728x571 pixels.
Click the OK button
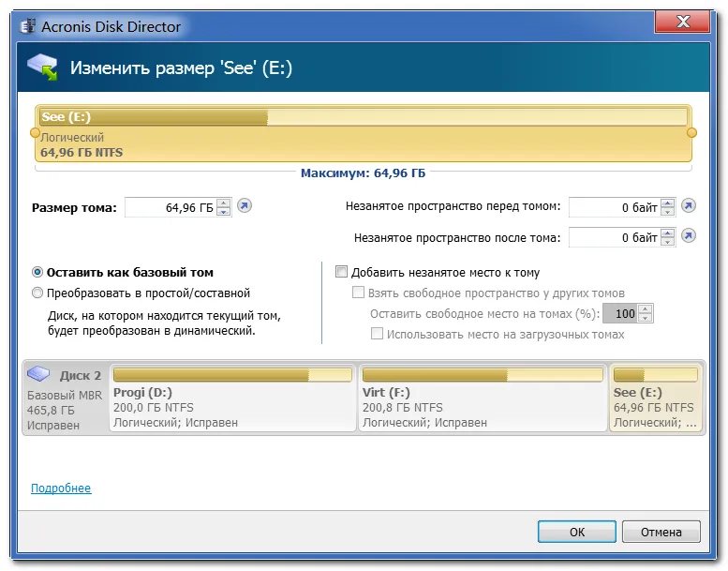pos(576,532)
